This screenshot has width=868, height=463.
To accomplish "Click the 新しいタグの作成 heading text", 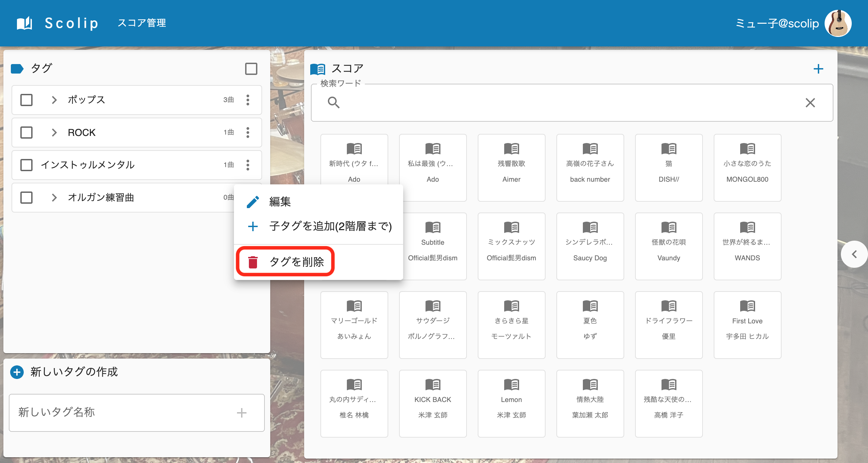I will click(x=74, y=372).
